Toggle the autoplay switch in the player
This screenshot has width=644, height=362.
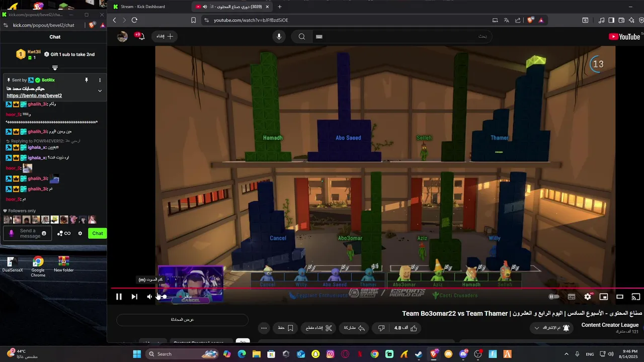point(554,297)
